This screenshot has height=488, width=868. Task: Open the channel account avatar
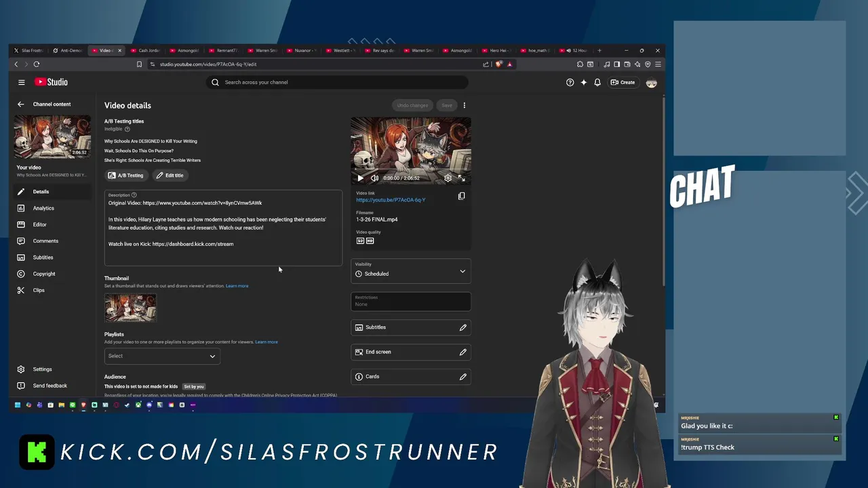pos(652,82)
